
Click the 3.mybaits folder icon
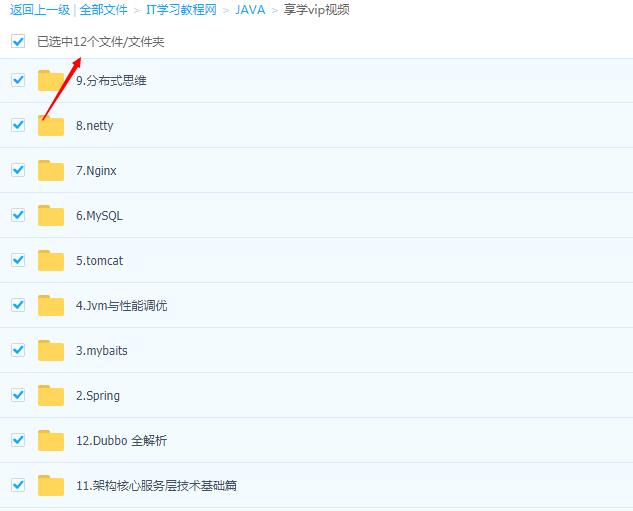(51, 350)
